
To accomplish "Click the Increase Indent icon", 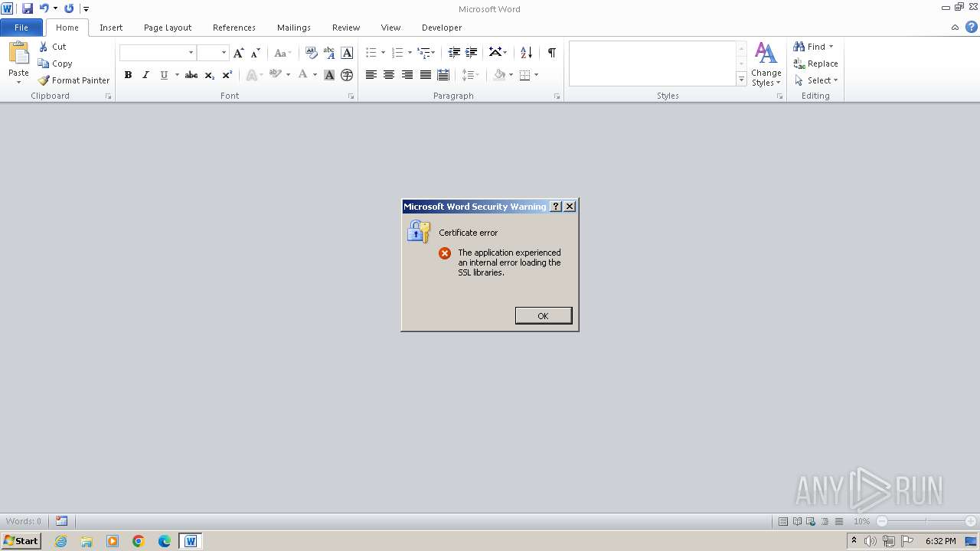I will 472,53.
